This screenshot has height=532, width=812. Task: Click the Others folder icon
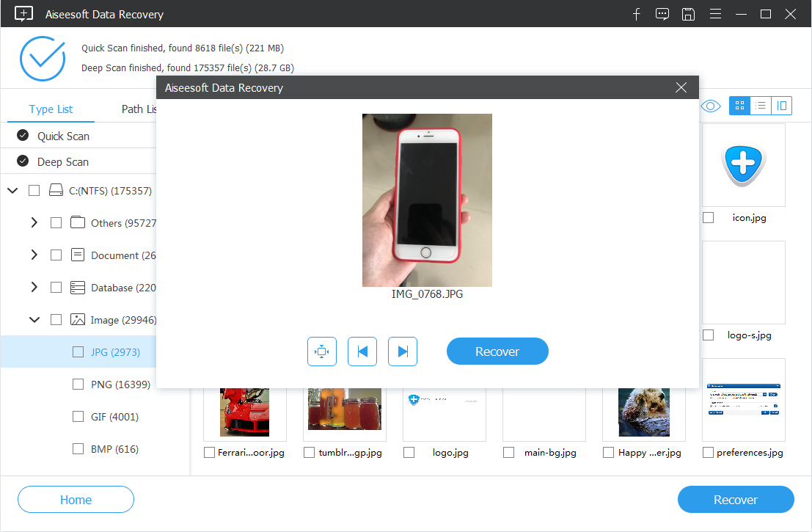[78, 222]
